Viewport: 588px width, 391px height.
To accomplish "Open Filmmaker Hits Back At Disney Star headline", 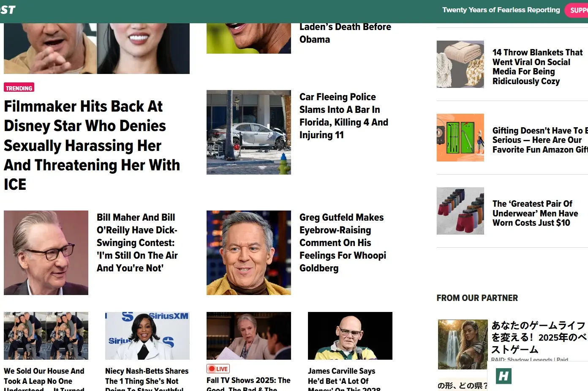I will pyautogui.click(x=92, y=145).
